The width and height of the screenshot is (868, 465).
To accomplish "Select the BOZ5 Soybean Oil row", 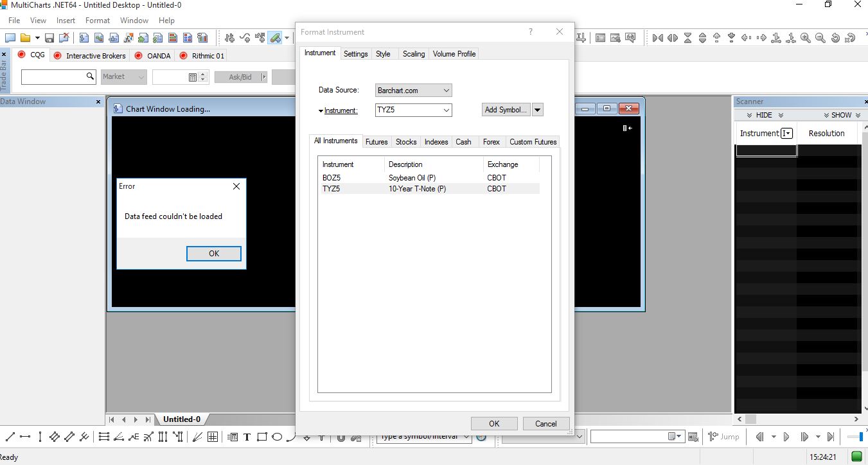I will click(x=430, y=178).
